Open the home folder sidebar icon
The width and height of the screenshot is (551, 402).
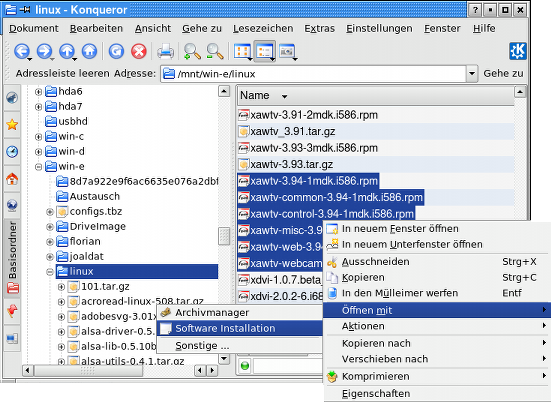[x=12, y=179]
